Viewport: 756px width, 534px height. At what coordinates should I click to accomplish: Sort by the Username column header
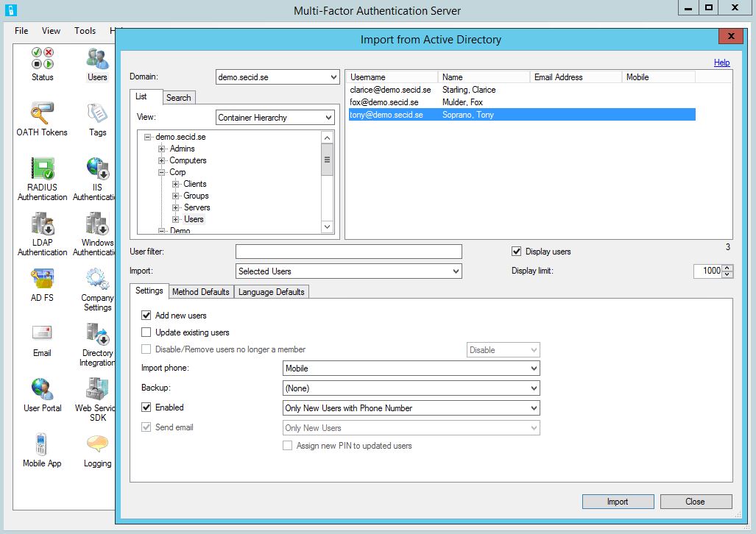392,77
